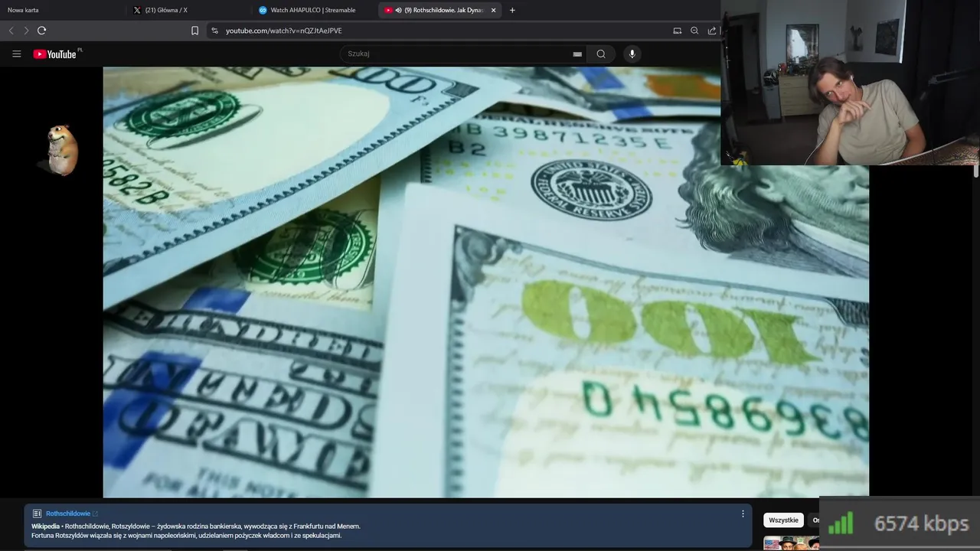Open the suggested video thumbnail below Wszystkie
The height and width of the screenshot is (551, 980).
(x=791, y=543)
